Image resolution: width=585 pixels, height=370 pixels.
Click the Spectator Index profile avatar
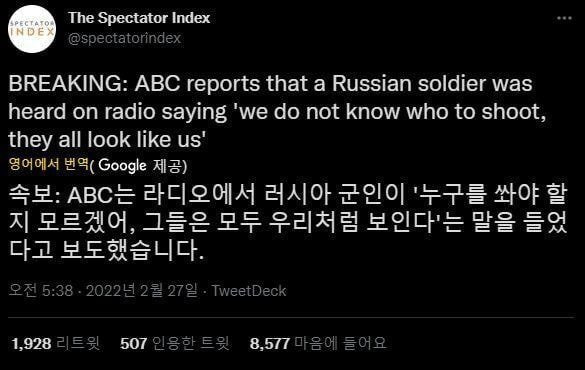click(32, 29)
